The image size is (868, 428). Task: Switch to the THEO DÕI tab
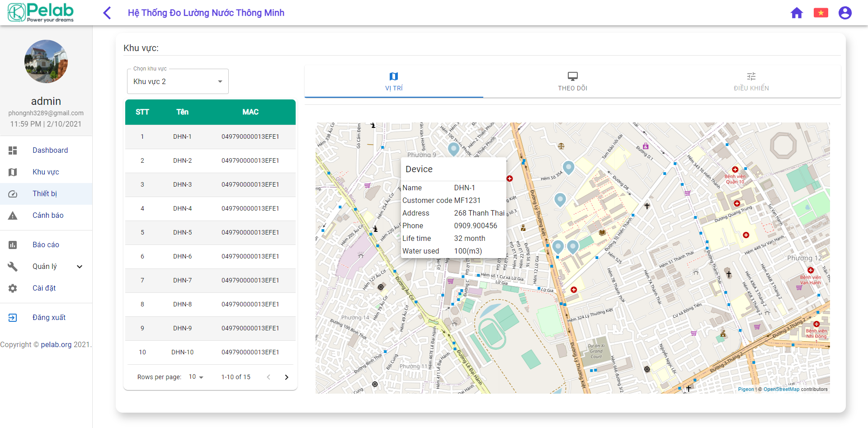pyautogui.click(x=572, y=81)
